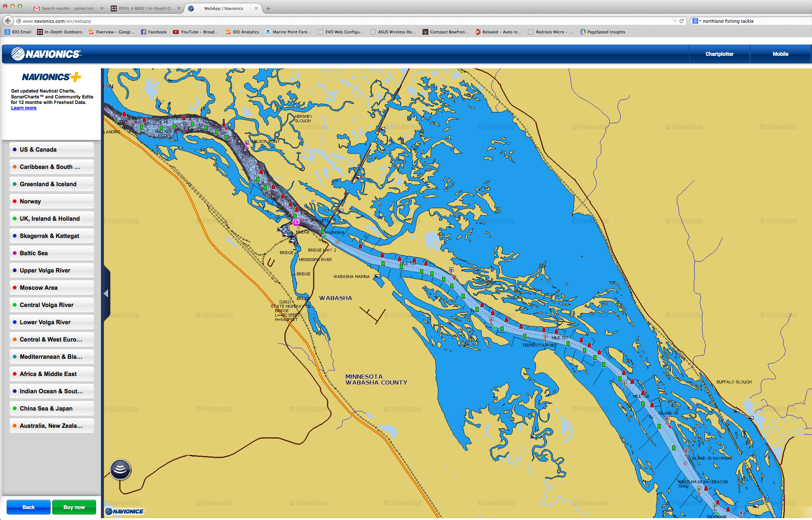This screenshot has height=520, width=812.
Task: Click the blue Back button
Action: coord(28,507)
